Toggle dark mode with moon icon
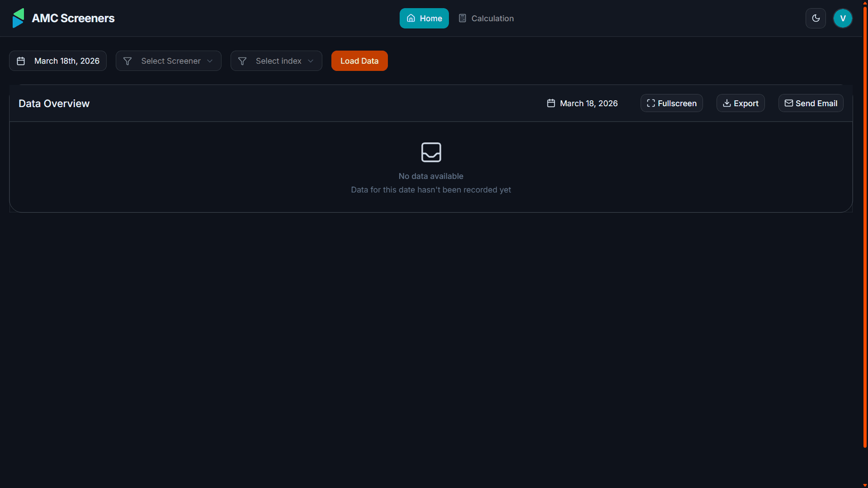 coord(816,18)
